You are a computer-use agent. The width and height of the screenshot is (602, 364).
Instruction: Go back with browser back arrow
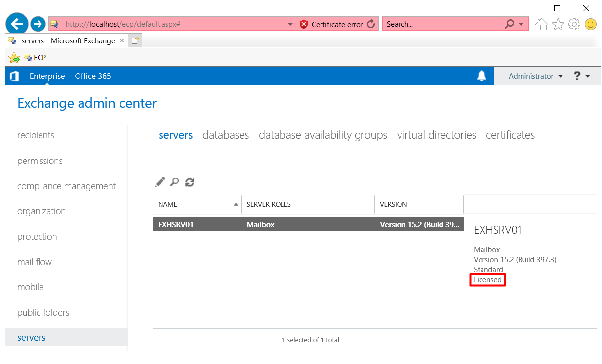(x=17, y=24)
